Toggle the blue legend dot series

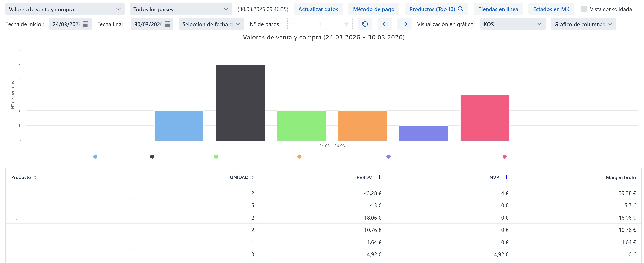[95, 157]
